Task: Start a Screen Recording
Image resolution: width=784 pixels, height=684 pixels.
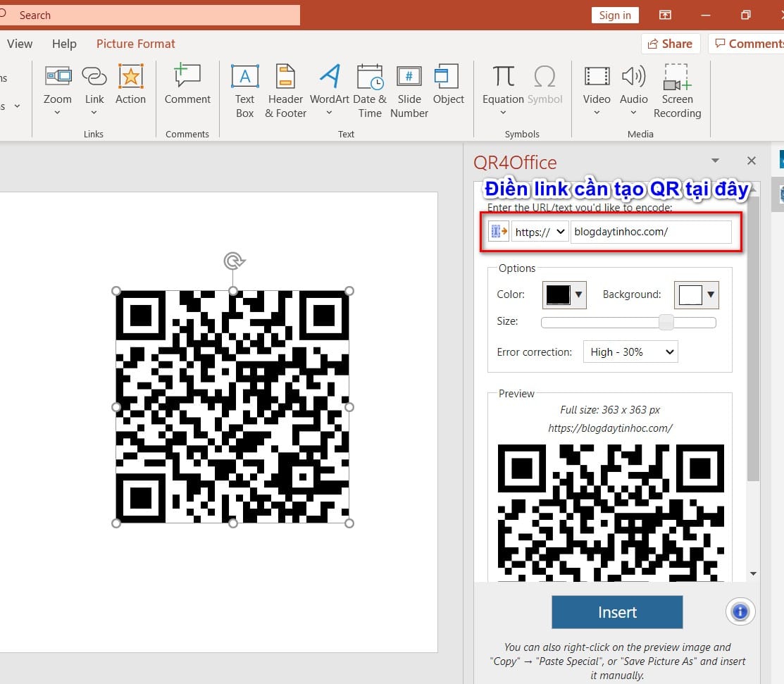Action: [x=676, y=91]
